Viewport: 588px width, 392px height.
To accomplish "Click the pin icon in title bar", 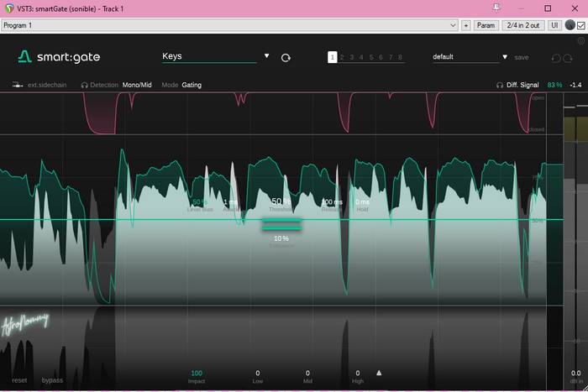I will click(496, 8).
